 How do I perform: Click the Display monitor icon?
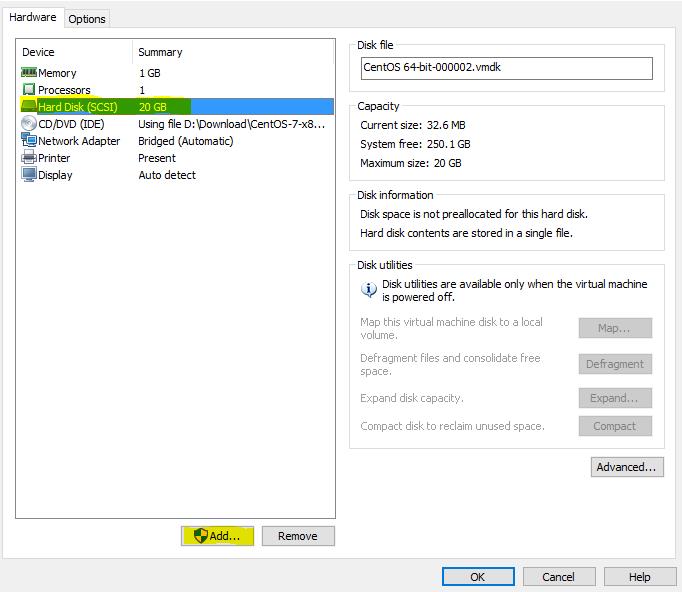29,175
